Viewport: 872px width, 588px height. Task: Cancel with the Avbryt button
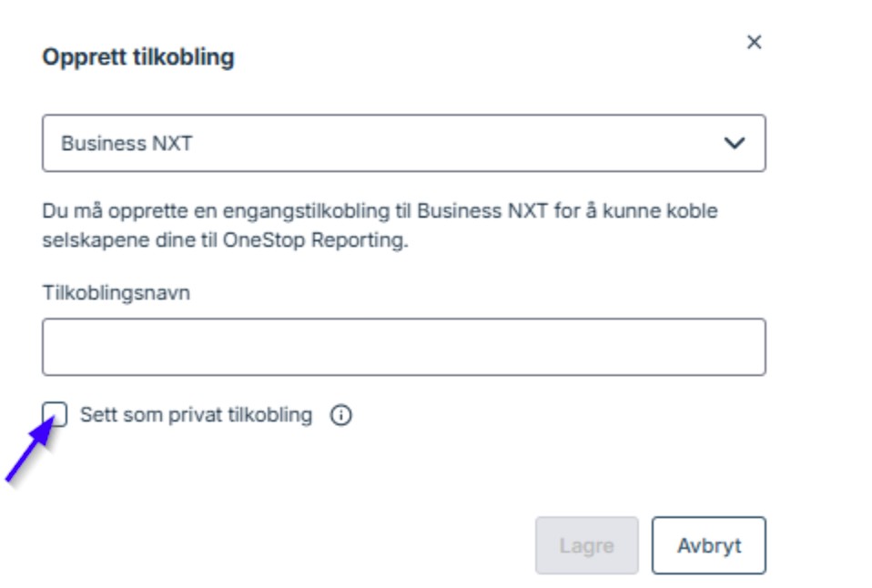click(709, 546)
